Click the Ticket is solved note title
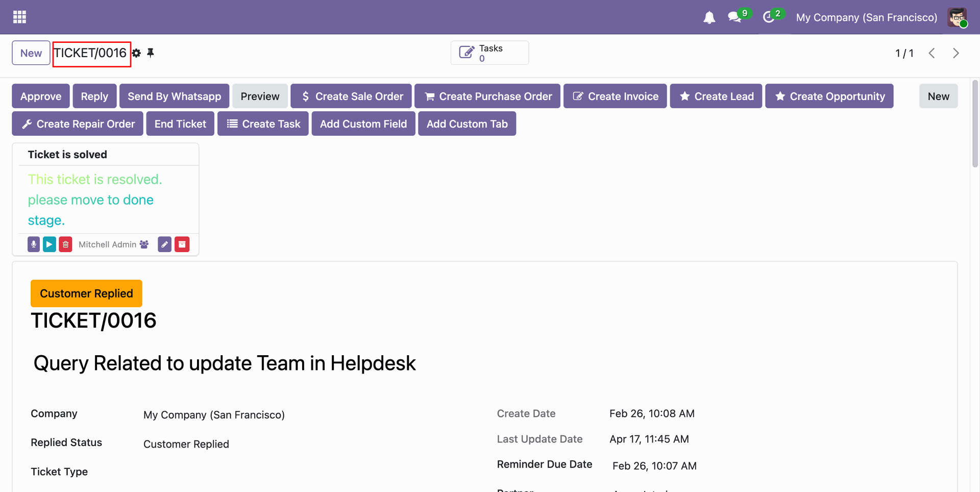Screen dimensions: 980x492 67,155
